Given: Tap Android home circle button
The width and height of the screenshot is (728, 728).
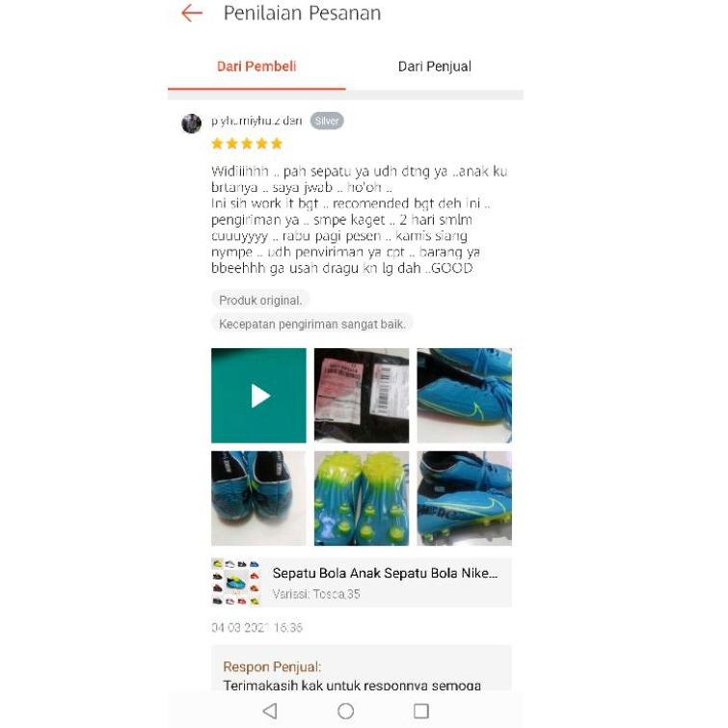Looking at the screenshot, I should (x=346, y=711).
